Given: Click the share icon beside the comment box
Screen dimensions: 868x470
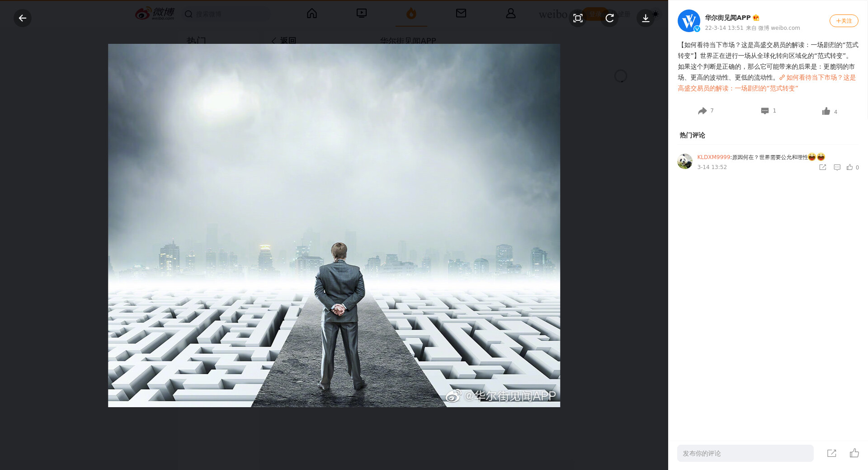Looking at the screenshot, I should click(x=831, y=453).
